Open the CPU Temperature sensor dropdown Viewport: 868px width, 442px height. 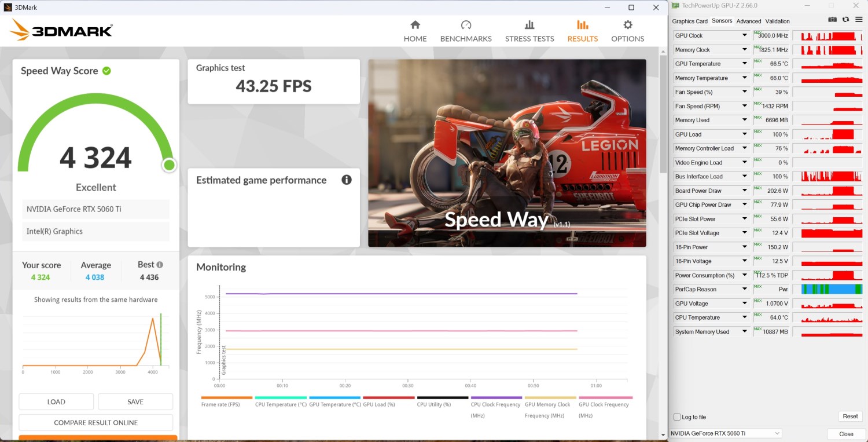click(x=745, y=317)
